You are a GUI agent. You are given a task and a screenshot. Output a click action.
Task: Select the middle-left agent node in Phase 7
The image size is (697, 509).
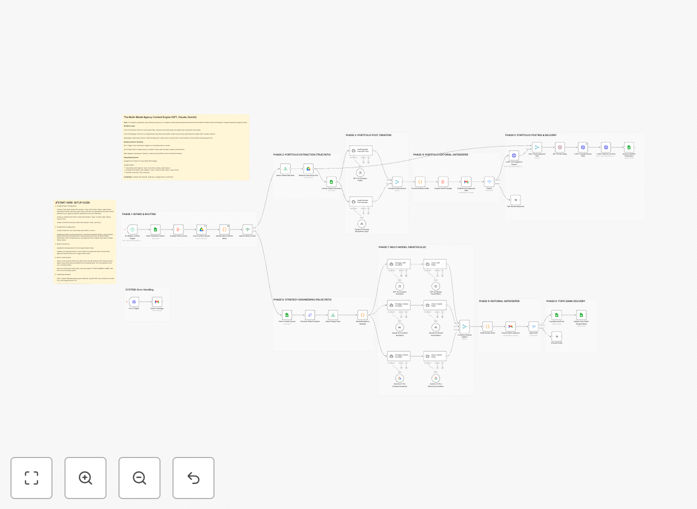point(398,305)
